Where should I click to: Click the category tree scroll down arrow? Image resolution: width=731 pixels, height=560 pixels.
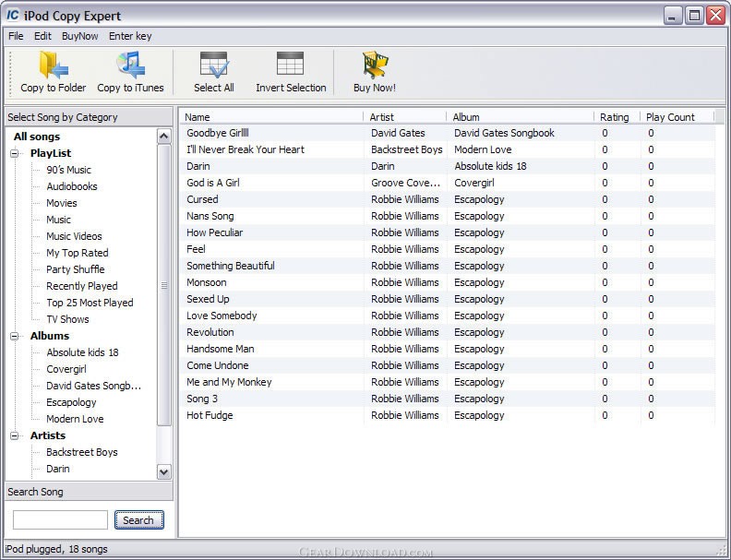click(164, 472)
